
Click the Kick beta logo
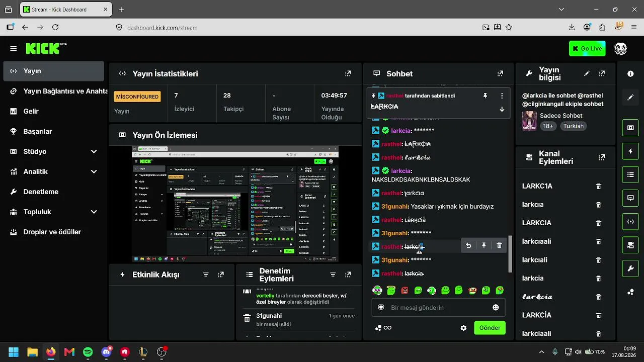tap(46, 48)
